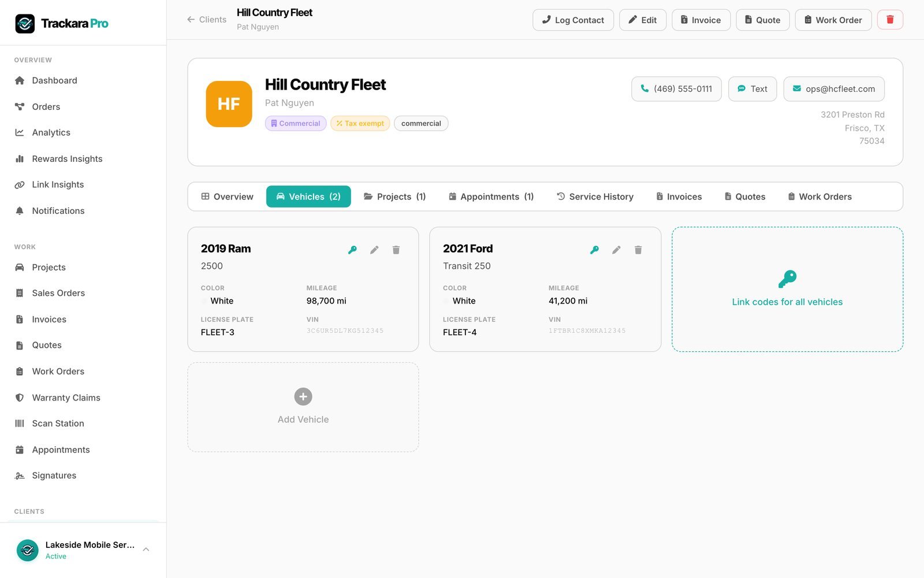The image size is (924, 578).
Task: Call (469) 555-0111 phone button
Action: tap(676, 89)
